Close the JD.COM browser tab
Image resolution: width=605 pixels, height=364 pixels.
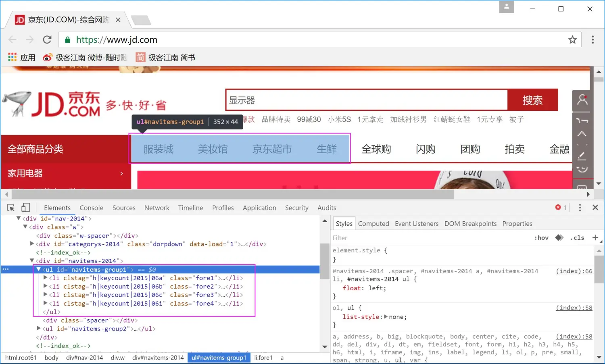pyautogui.click(x=118, y=20)
